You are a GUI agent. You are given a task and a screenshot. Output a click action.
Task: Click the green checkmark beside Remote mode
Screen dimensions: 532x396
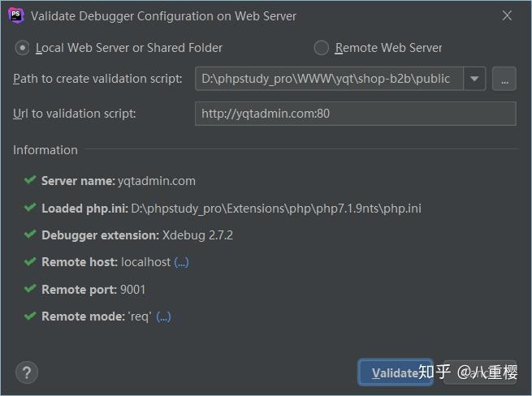point(30,316)
